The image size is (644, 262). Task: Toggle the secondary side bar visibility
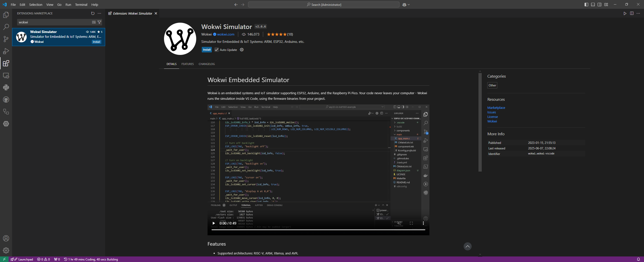(x=599, y=5)
